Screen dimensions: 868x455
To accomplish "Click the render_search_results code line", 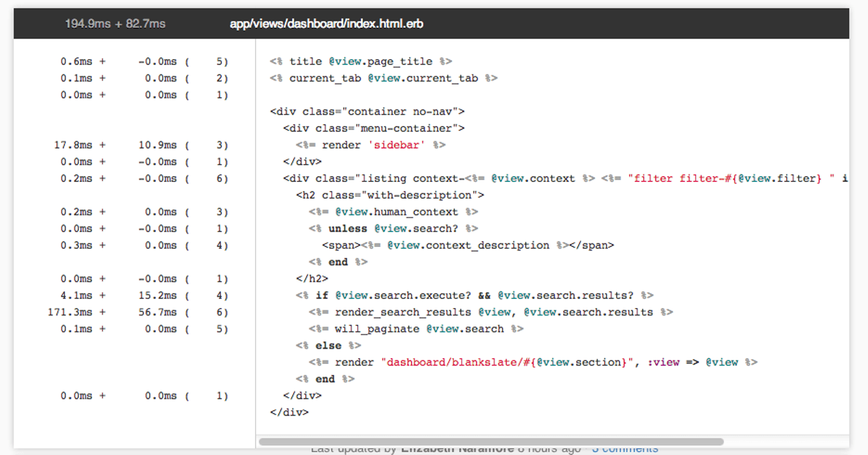I will 491,312.
